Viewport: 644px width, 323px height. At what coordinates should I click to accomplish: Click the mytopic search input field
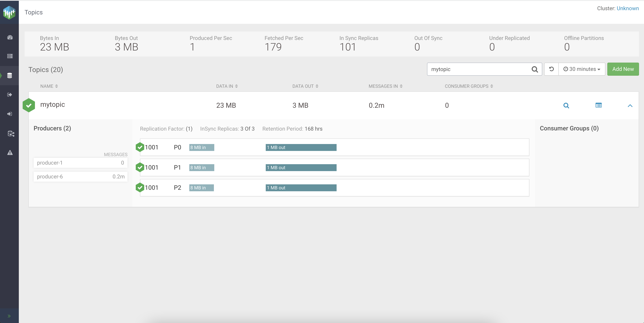478,69
